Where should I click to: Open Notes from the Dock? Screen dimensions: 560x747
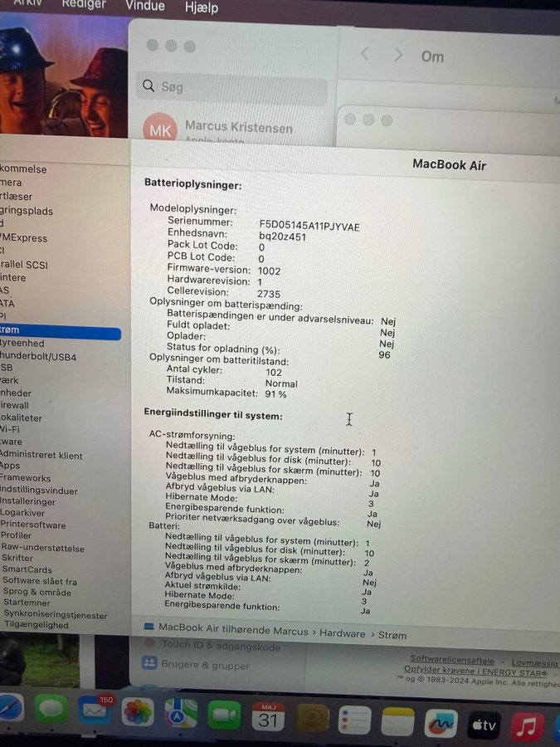[398, 722]
